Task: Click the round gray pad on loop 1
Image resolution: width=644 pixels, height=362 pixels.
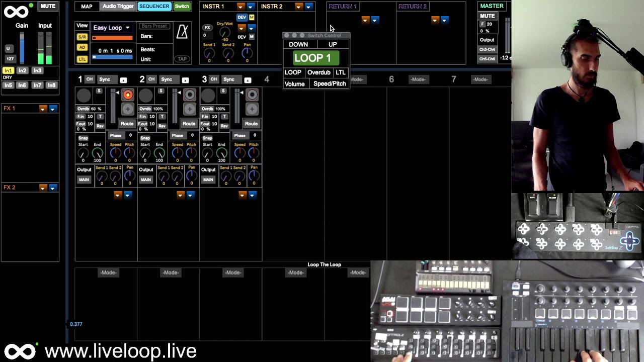Action: (x=84, y=95)
